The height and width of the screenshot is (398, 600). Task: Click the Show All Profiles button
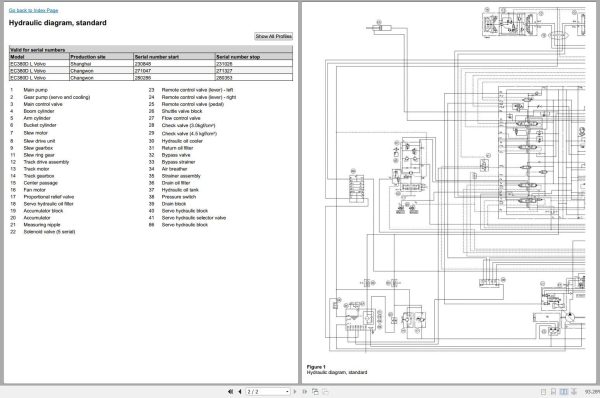click(x=274, y=36)
